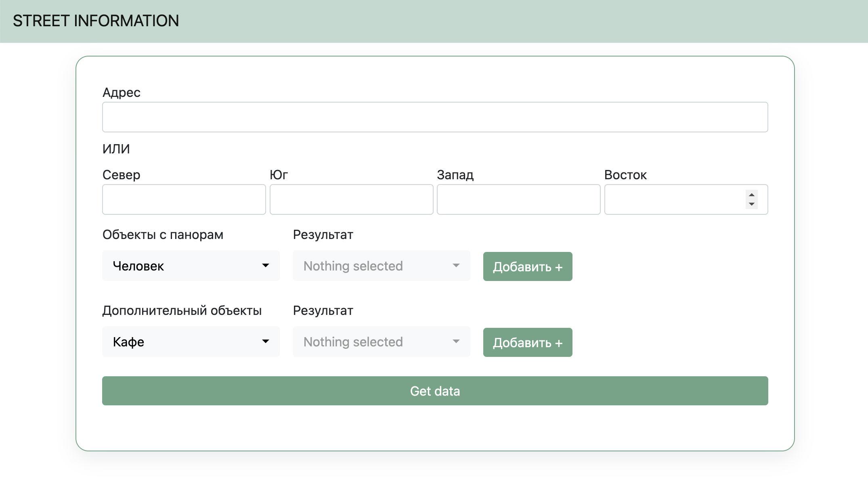This screenshot has width=868, height=478.
Task: Click the dropdown arrow next to Человек
Action: click(x=266, y=266)
